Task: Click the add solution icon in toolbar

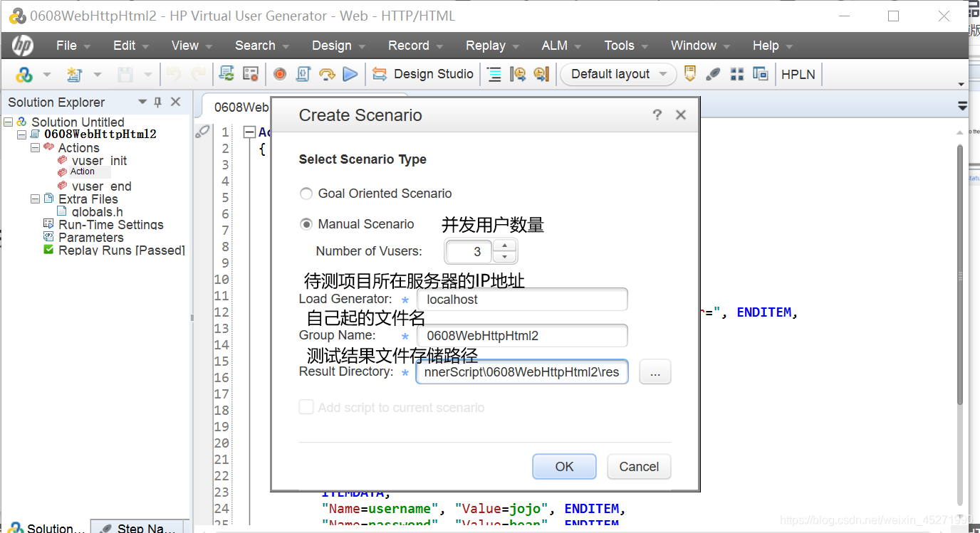Action: [x=24, y=74]
